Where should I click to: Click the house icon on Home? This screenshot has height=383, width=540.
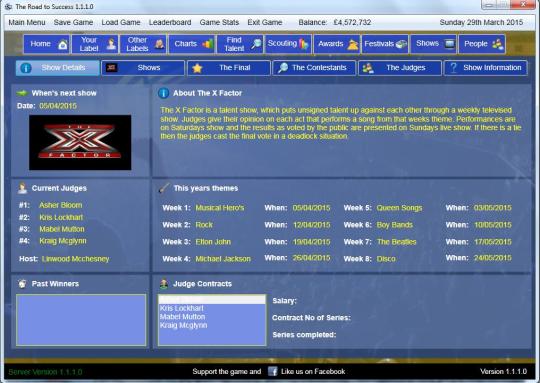point(63,44)
